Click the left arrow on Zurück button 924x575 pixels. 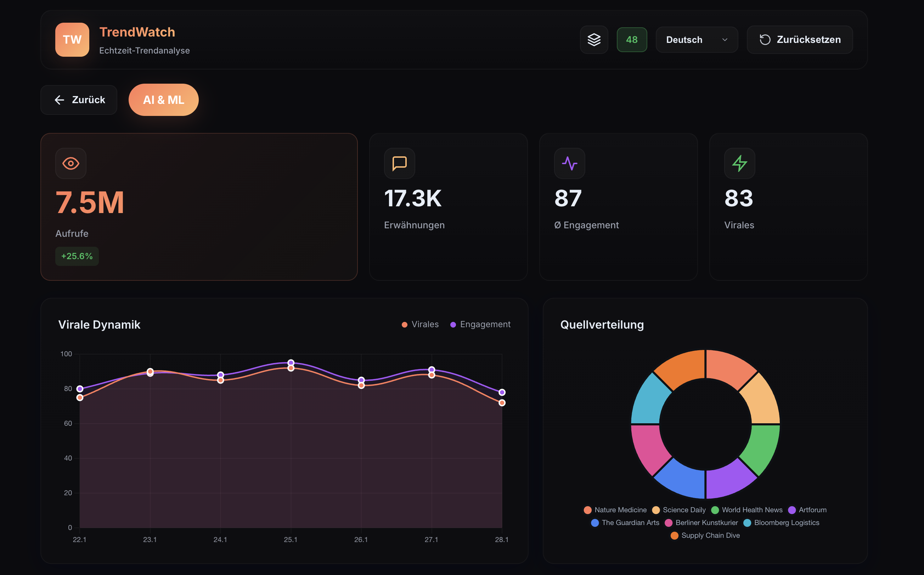(59, 100)
